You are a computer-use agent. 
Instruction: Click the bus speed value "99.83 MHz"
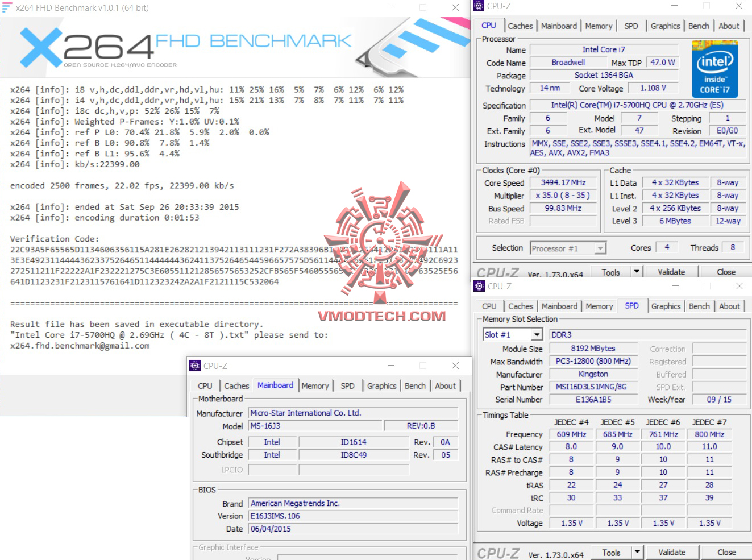coord(563,208)
